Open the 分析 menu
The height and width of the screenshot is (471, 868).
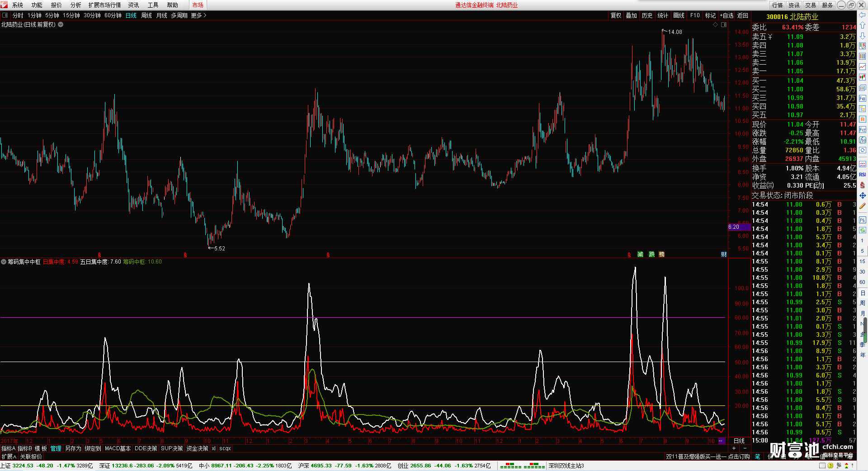pos(76,5)
